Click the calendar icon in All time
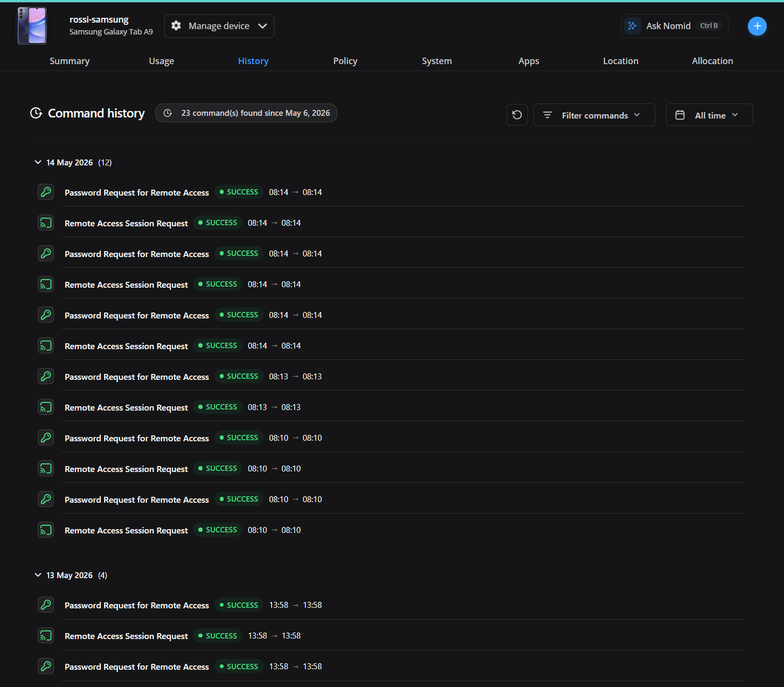The width and height of the screenshot is (784, 687). click(680, 115)
